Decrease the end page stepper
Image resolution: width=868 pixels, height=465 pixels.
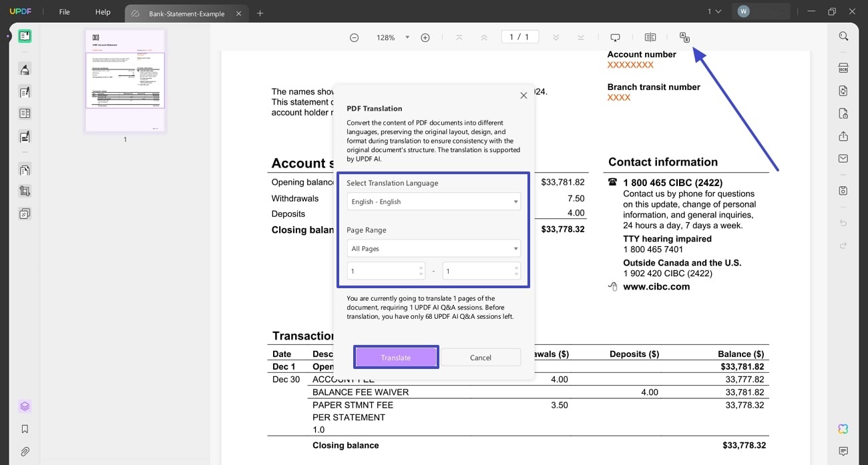pos(516,275)
